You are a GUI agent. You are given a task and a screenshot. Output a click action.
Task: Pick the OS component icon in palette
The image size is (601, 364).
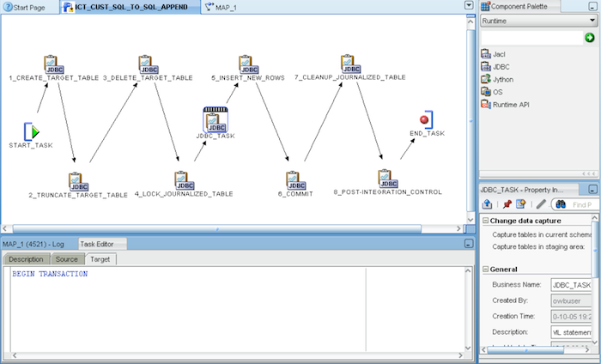tap(486, 92)
